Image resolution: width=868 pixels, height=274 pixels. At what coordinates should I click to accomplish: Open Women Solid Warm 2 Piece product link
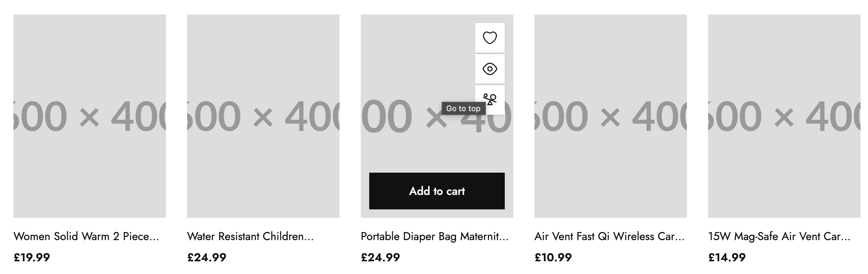pos(86,236)
